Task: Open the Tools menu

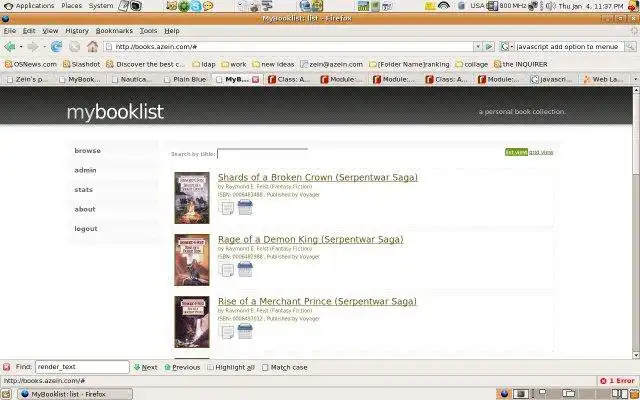Action: pyautogui.click(x=148, y=31)
